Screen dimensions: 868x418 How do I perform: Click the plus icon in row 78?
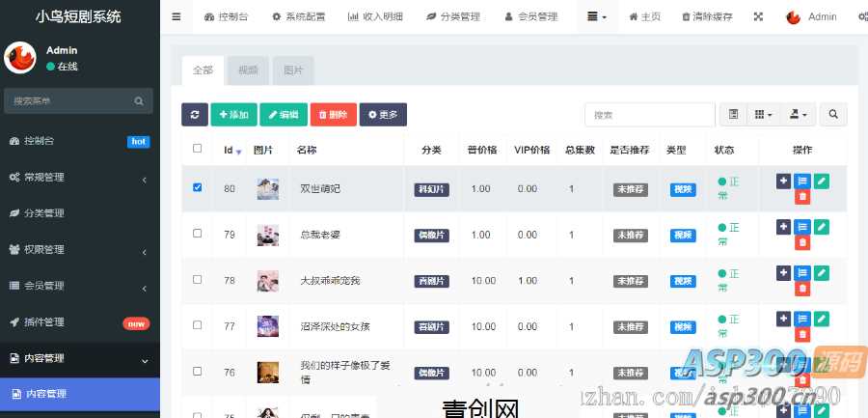tap(783, 273)
